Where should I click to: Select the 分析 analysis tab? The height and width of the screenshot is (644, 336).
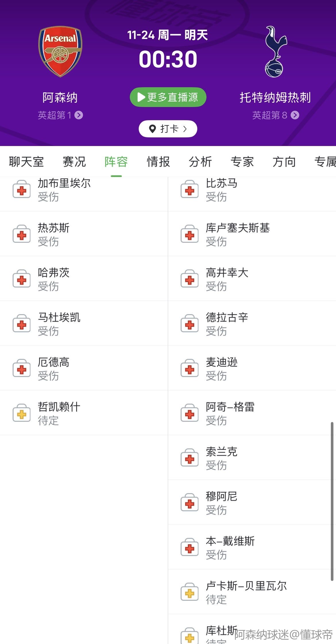click(200, 162)
